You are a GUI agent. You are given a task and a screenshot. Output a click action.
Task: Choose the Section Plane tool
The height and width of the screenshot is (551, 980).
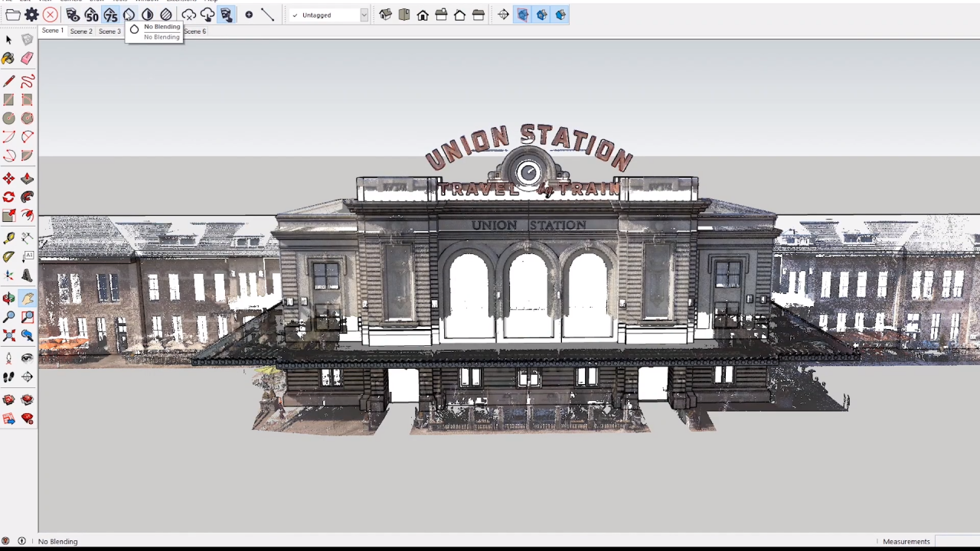27,377
